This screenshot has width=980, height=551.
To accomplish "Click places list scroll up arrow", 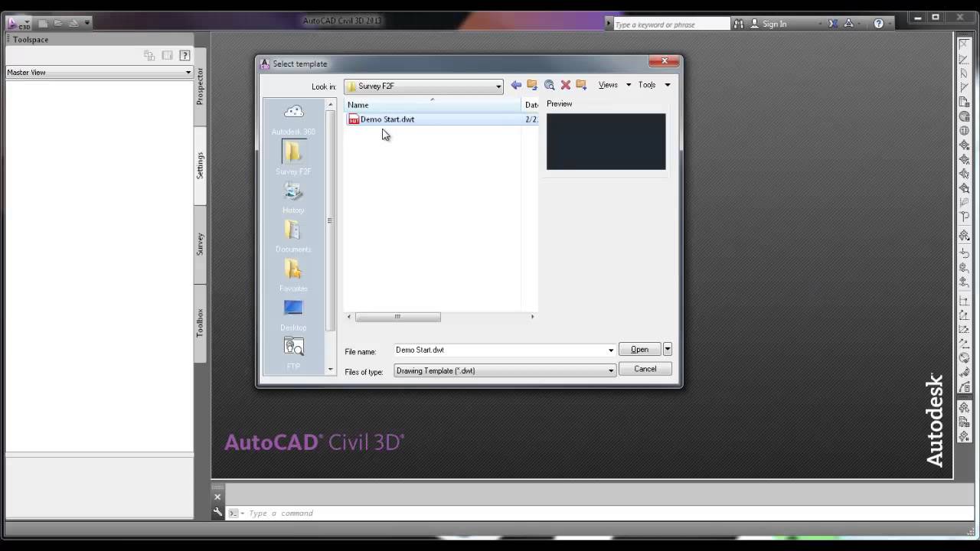I will pyautogui.click(x=331, y=104).
